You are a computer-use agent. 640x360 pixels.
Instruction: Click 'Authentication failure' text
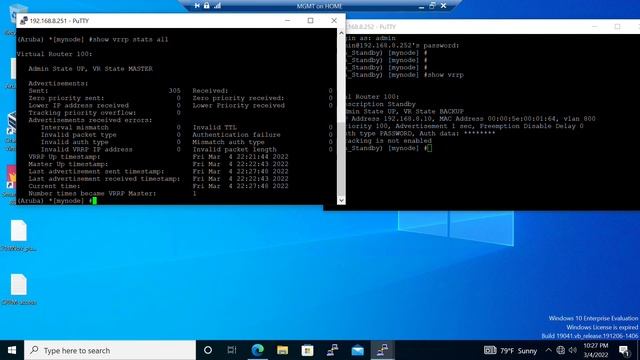[236, 135]
